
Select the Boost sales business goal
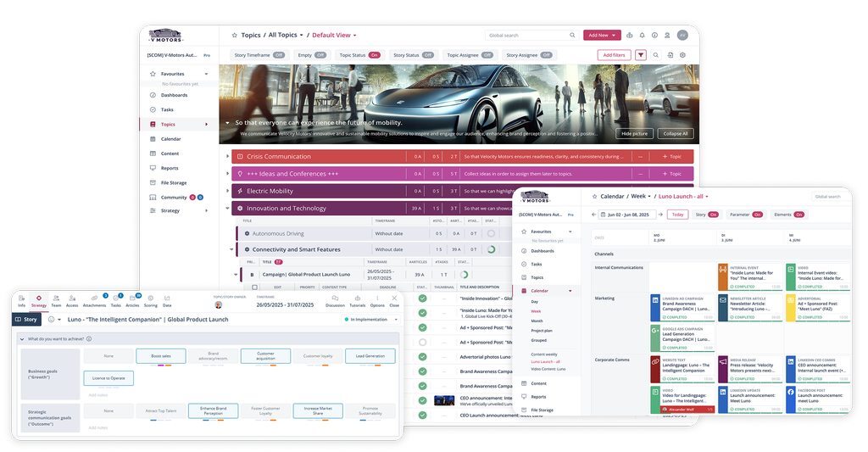pos(161,356)
